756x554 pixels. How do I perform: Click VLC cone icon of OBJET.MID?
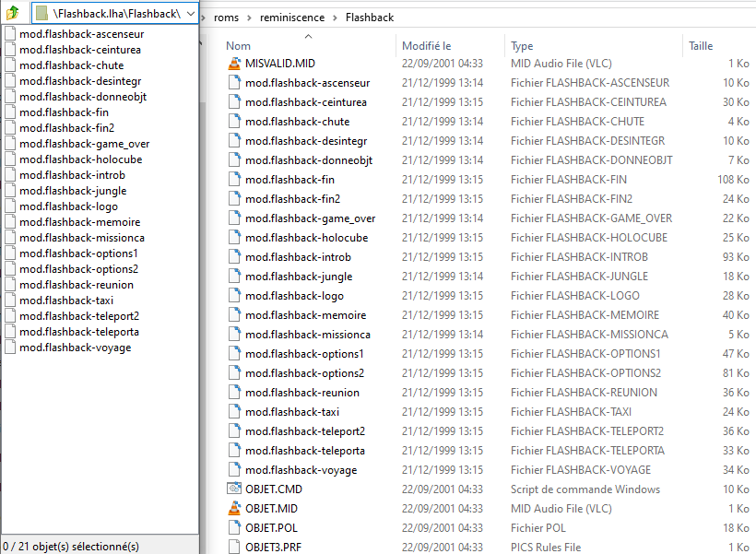234,508
